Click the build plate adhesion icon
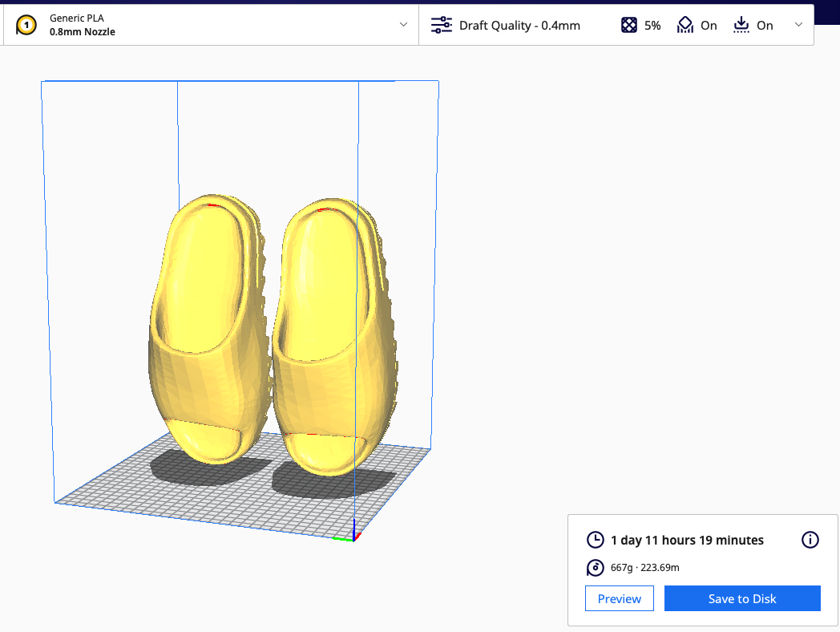This screenshot has height=632, width=840. click(741, 25)
